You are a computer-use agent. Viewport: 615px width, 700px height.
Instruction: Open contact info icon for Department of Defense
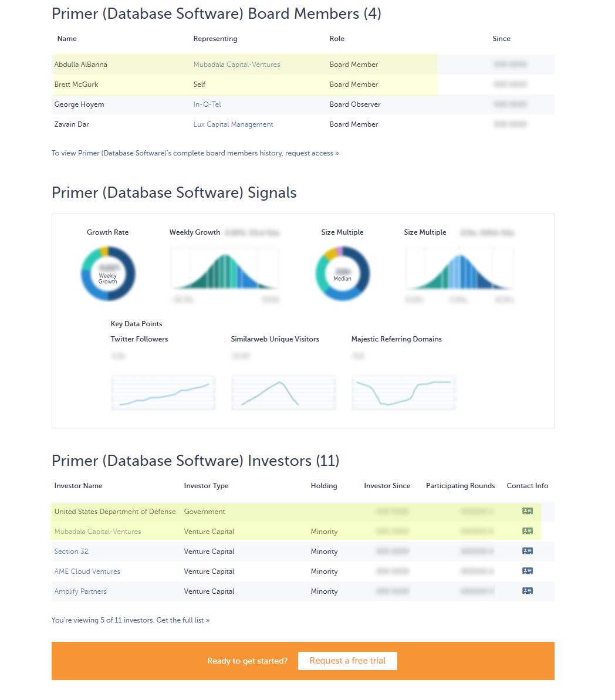tap(527, 511)
